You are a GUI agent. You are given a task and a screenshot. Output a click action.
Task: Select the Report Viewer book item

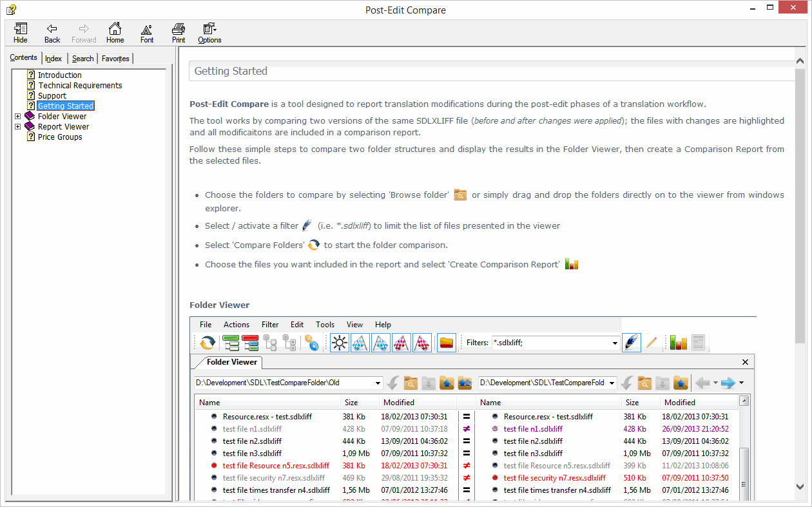(63, 127)
